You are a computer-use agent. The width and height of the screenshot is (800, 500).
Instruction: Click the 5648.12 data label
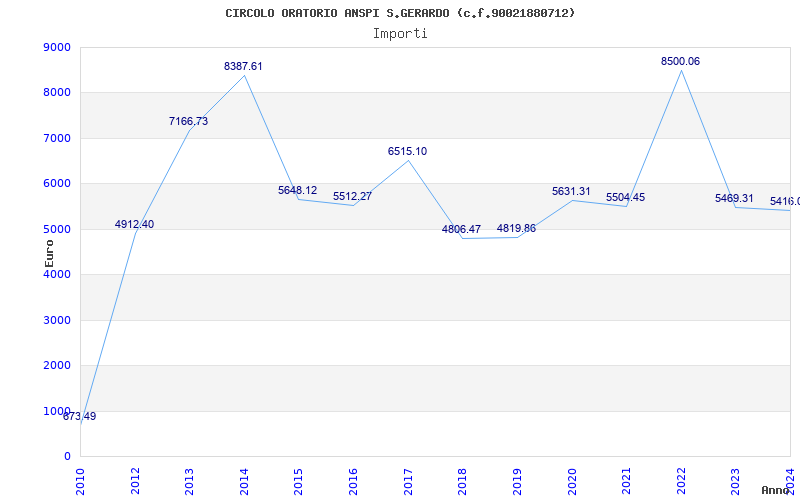(x=297, y=190)
